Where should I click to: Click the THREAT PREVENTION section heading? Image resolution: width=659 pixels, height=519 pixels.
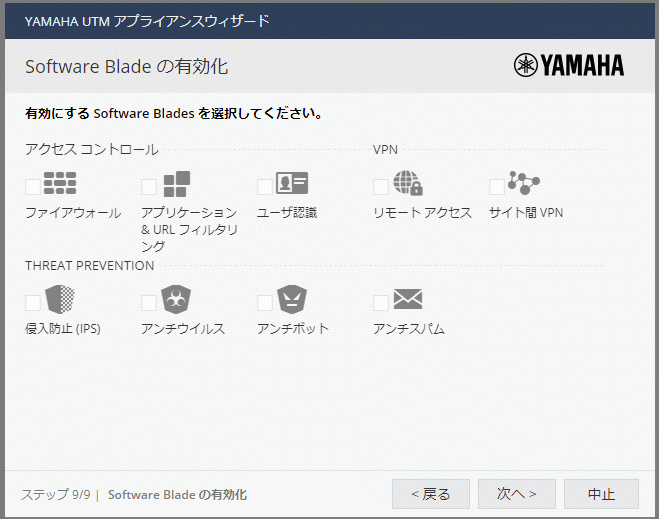90,266
